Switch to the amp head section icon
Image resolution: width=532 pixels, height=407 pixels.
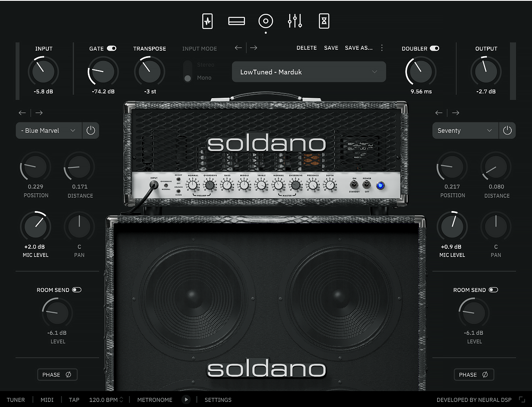tap(236, 21)
